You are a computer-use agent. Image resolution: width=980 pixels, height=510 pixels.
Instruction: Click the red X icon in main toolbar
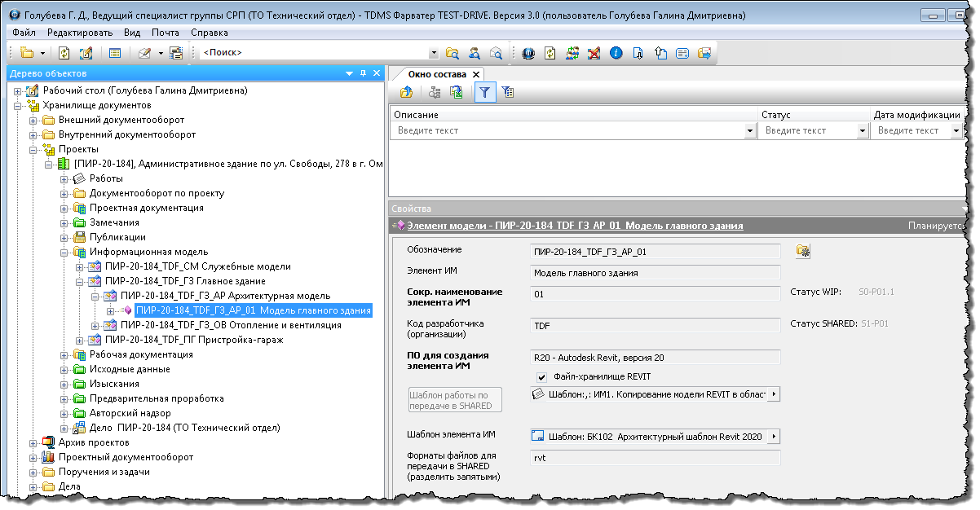point(594,53)
